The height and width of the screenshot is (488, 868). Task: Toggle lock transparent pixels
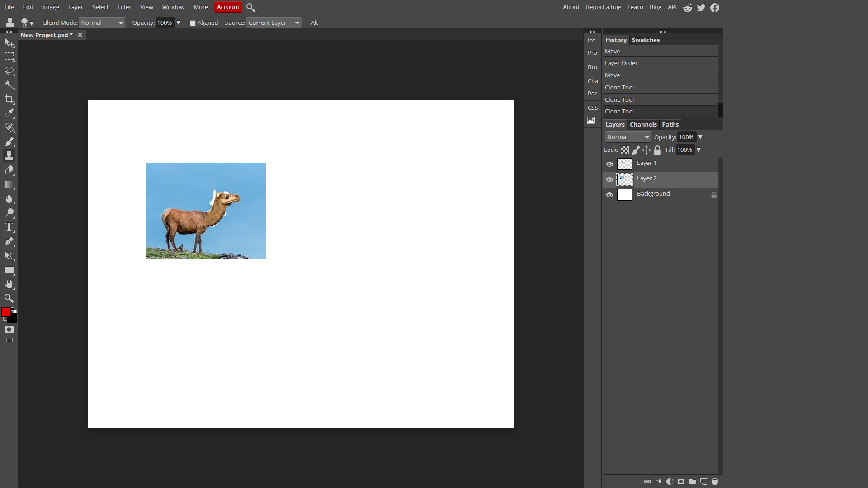[x=625, y=150]
